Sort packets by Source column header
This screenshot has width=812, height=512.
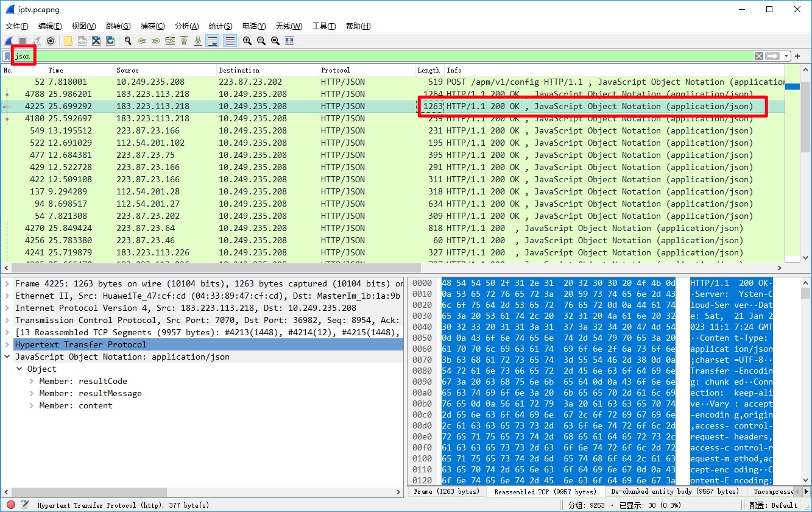165,70
